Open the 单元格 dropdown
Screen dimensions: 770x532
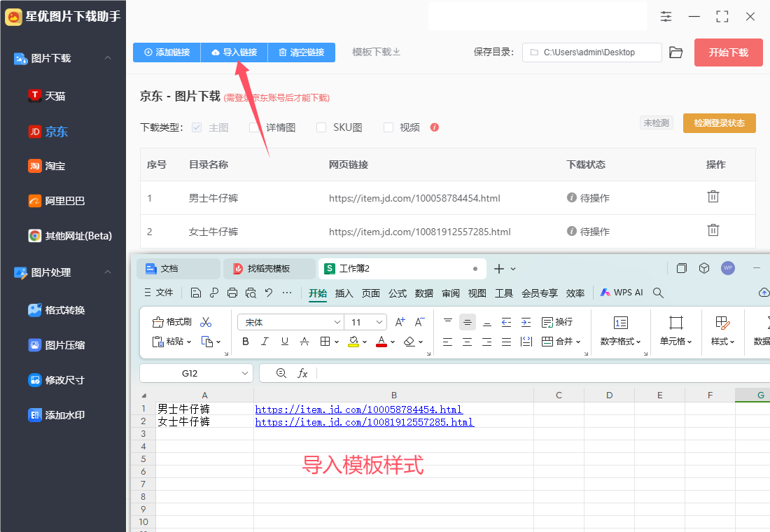click(x=675, y=342)
